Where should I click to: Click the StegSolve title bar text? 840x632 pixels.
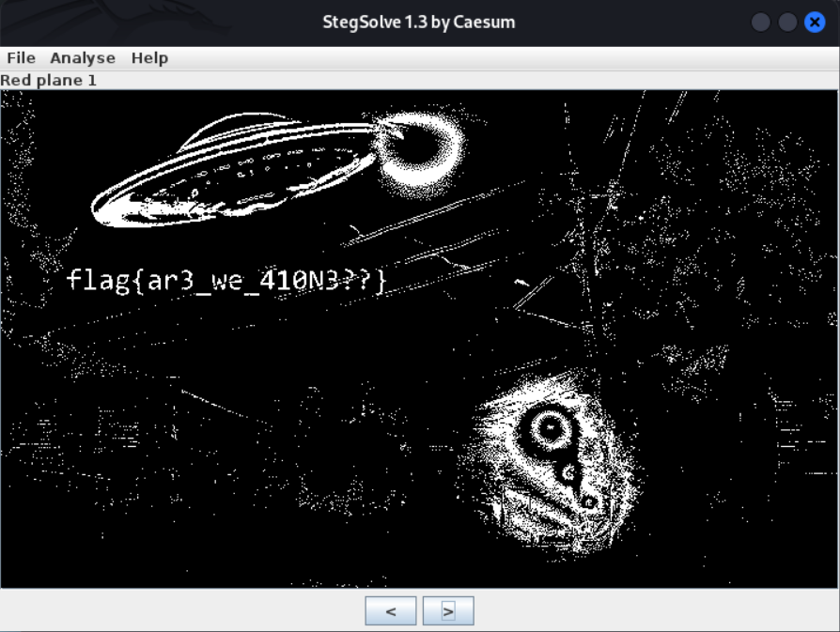coord(420,22)
